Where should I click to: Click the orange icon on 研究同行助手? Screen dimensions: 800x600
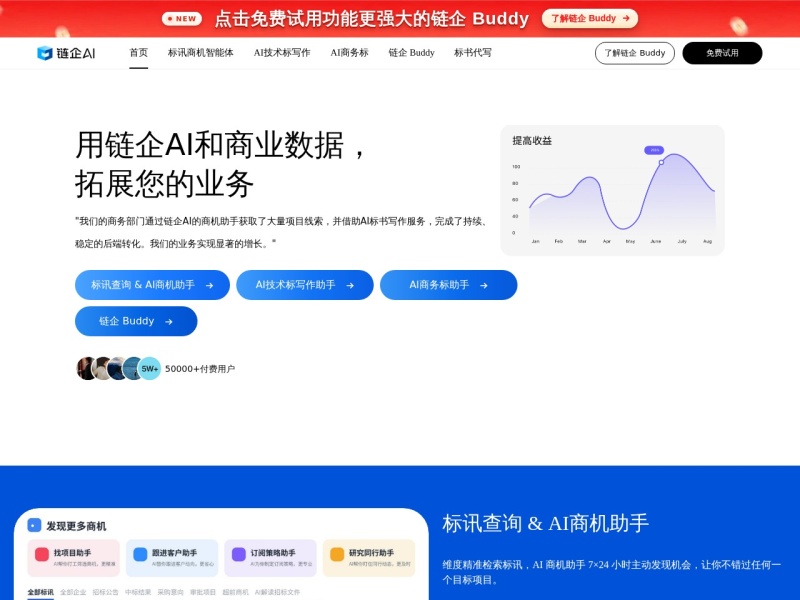point(337,555)
